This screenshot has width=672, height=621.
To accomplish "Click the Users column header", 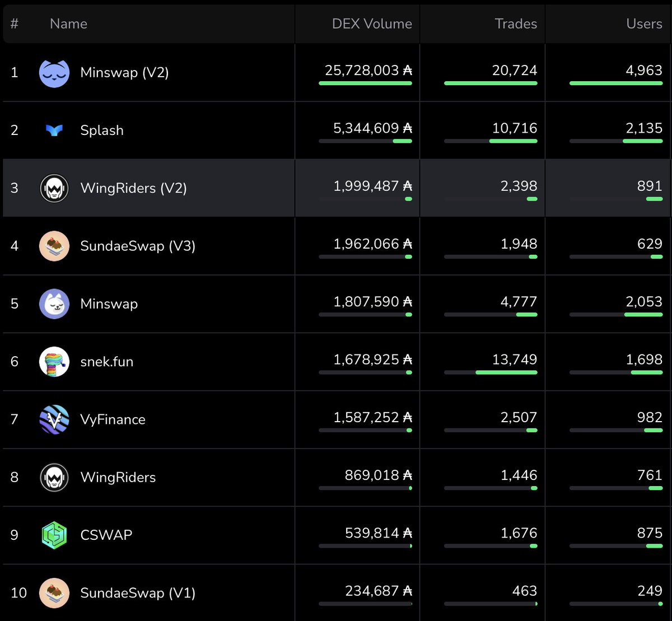I will click(644, 24).
